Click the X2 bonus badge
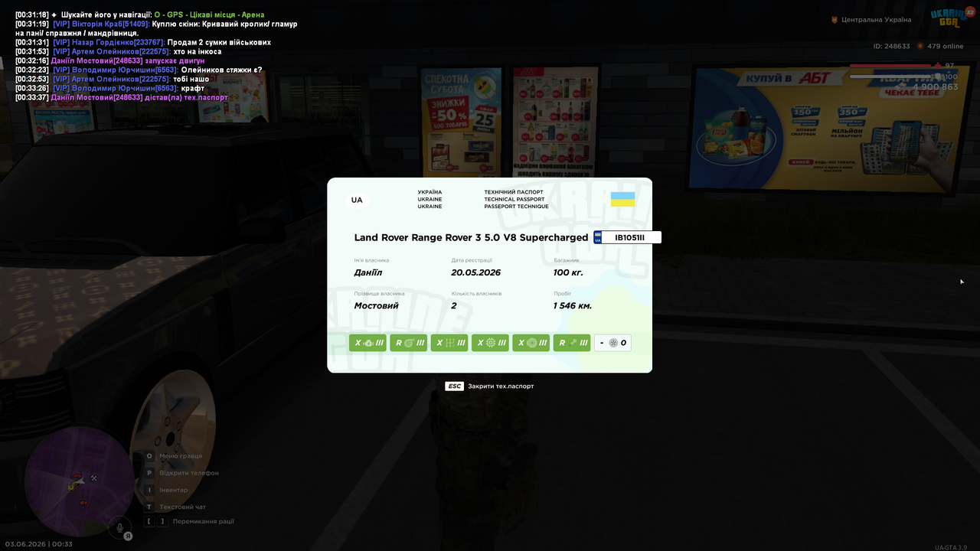 970,13
